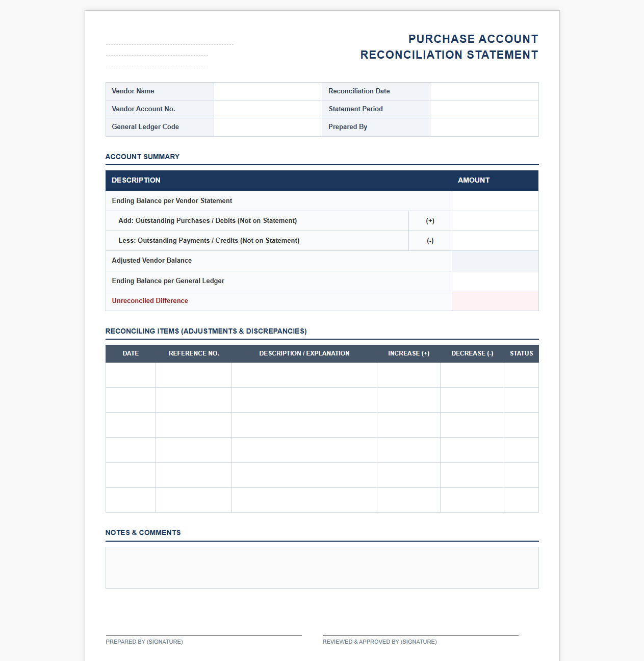Image resolution: width=644 pixels, height=661 pixels.
Task: Click 'Add: Outstanding Purchases / Debits' row text
Action: tap(208, 220)
